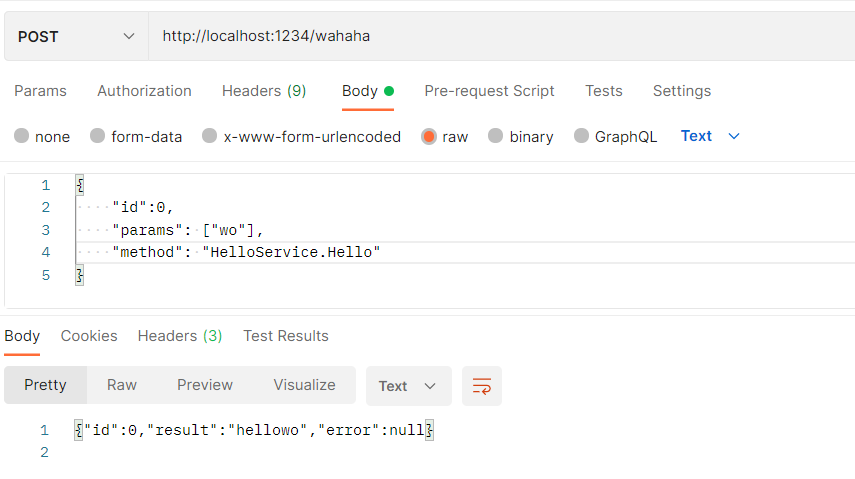View the response Cookies tab

89,336
